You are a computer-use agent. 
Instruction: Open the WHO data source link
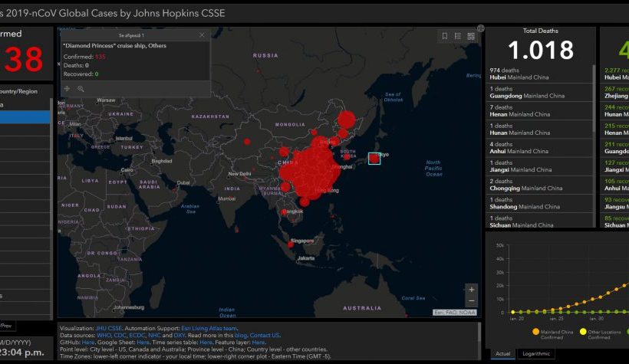[104, 335]
